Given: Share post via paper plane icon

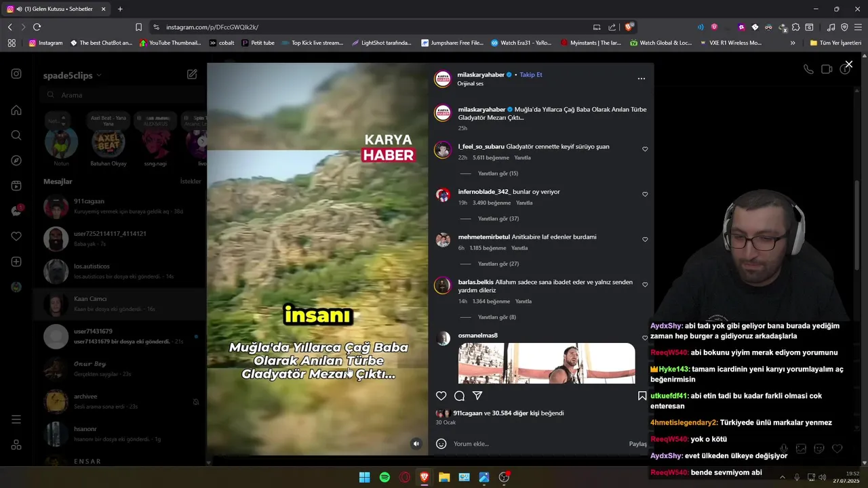Looking at the screenshot, I should pos(477,396).
